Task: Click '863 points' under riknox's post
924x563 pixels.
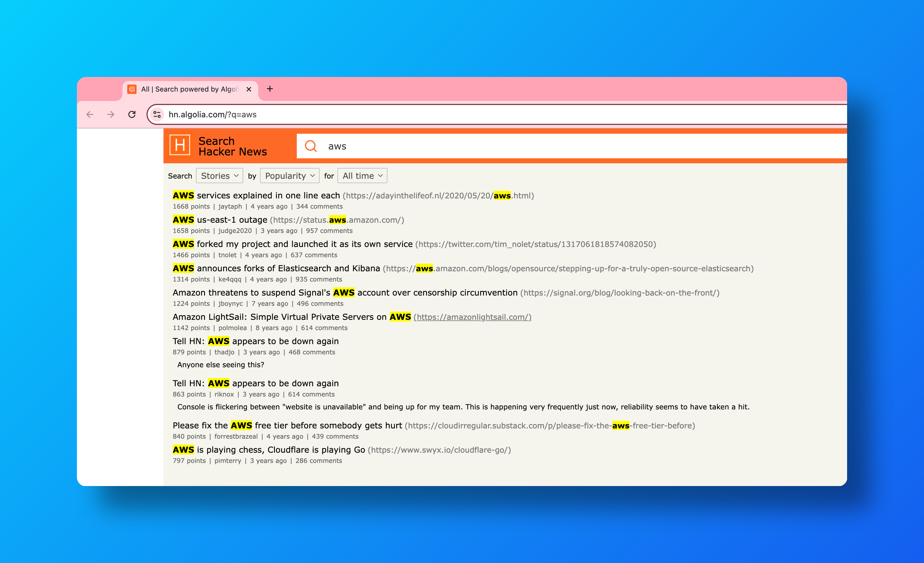Action: point(189,394)
